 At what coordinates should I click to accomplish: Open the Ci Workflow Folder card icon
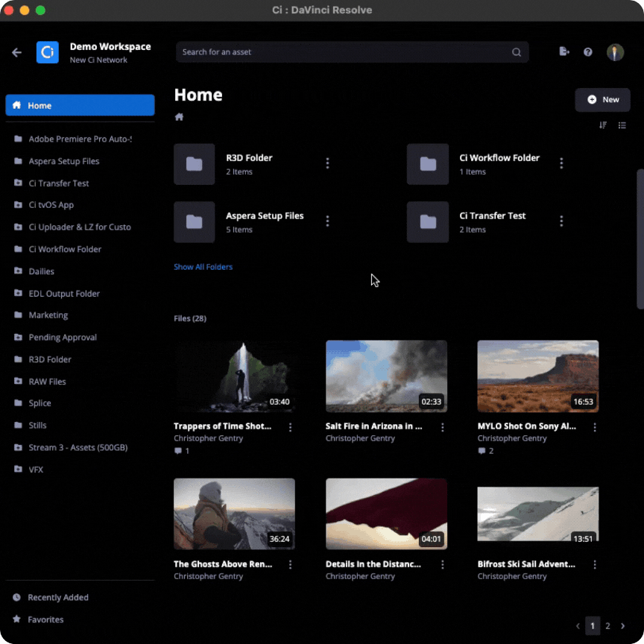(428, 164)
